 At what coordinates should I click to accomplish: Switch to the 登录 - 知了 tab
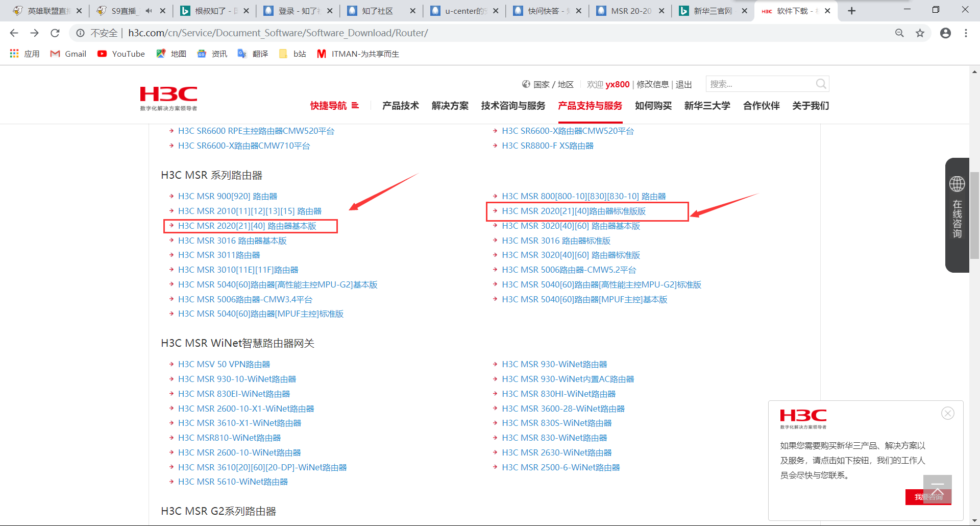(x=297, y=11)
